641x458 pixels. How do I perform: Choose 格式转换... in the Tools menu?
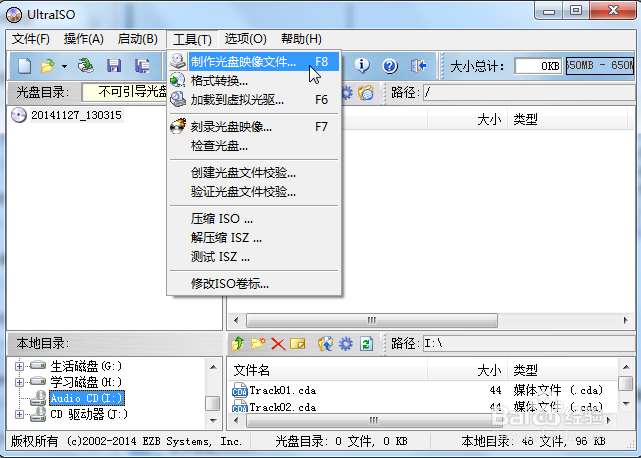253,81
